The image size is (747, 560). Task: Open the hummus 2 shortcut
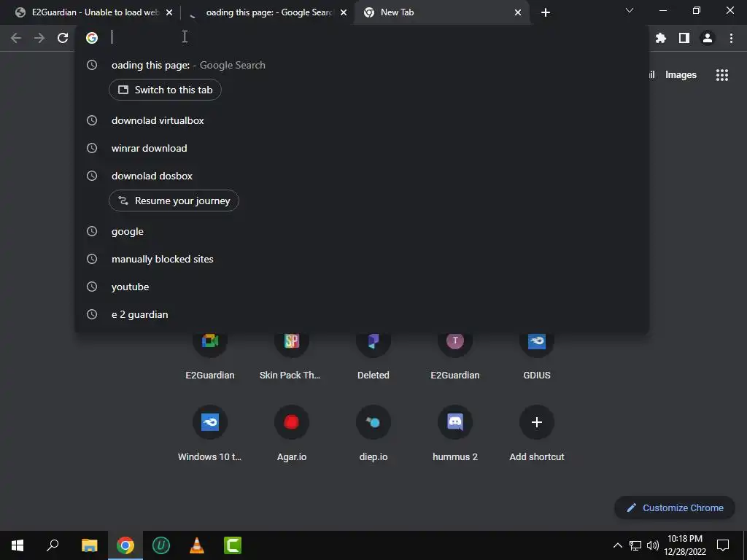[455, 433]
